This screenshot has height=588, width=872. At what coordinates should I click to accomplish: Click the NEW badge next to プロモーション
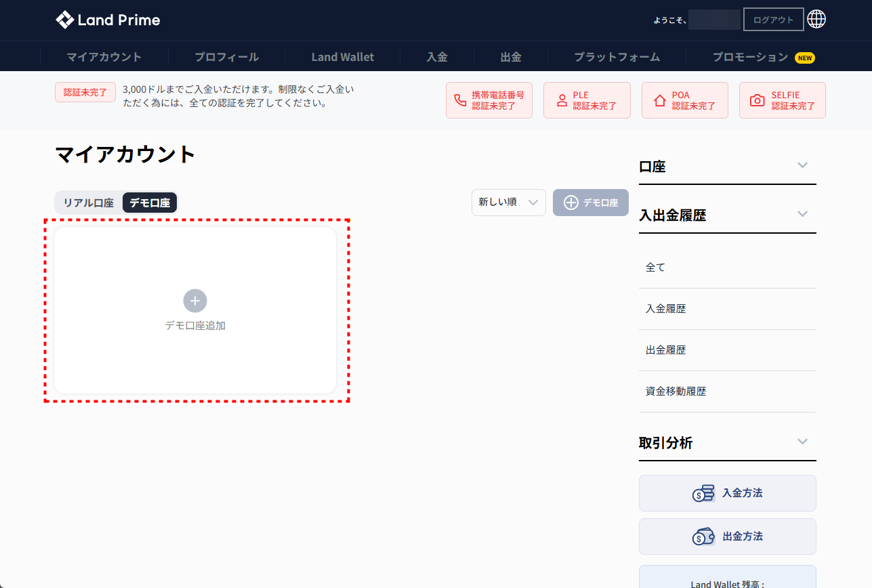(805, 58)
